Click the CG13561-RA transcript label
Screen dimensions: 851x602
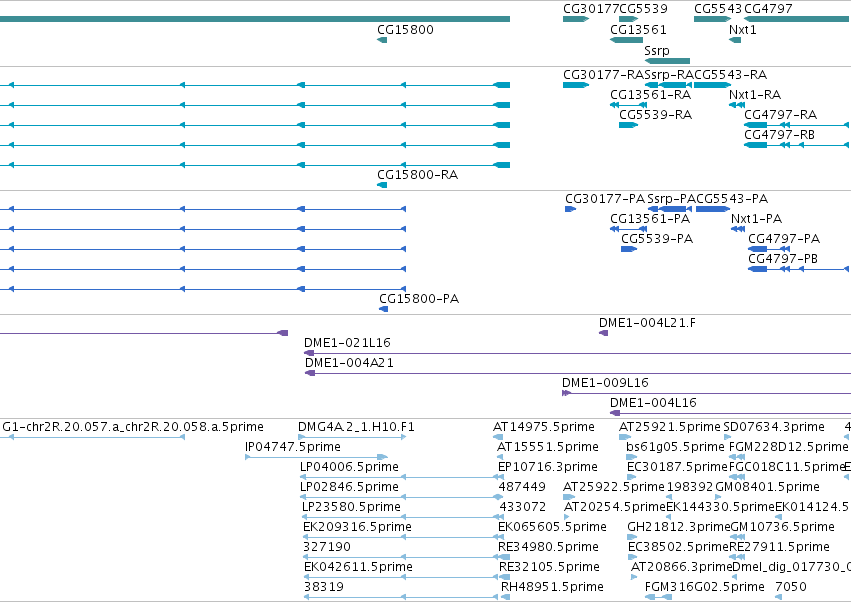651,95
